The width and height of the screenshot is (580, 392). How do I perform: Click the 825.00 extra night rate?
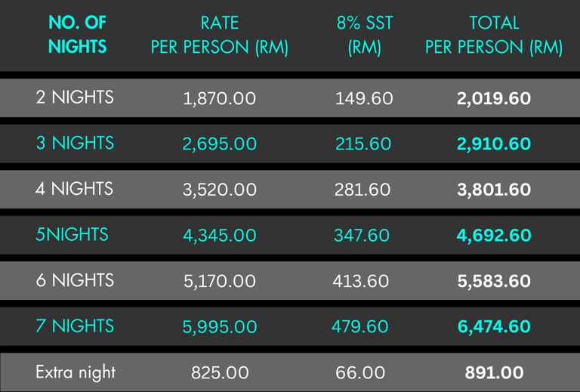(219, 372)
